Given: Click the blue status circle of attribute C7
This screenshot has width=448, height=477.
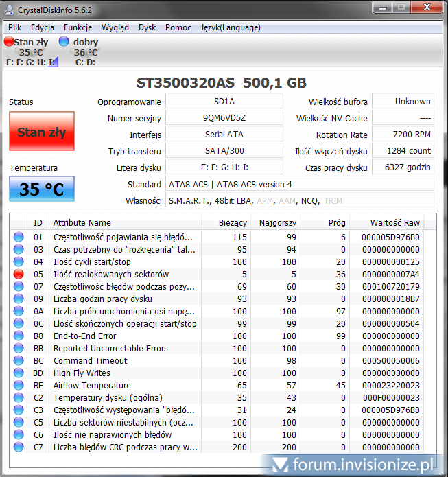Looking at the screenshot, I should [x=19, y=447].
